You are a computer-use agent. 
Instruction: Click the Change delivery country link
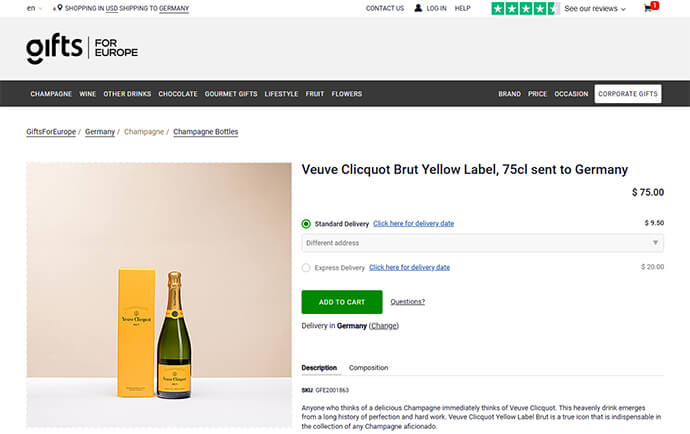[x=384, y=326]
